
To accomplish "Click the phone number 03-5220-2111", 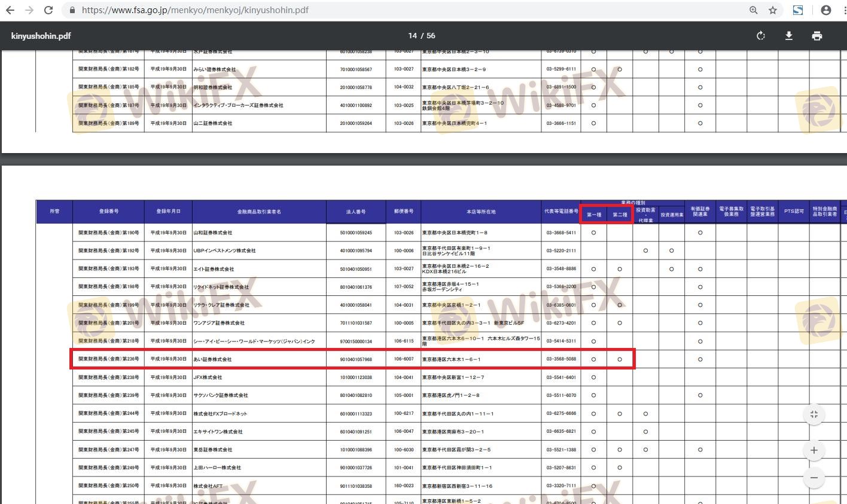I will (x=561, y=251).
